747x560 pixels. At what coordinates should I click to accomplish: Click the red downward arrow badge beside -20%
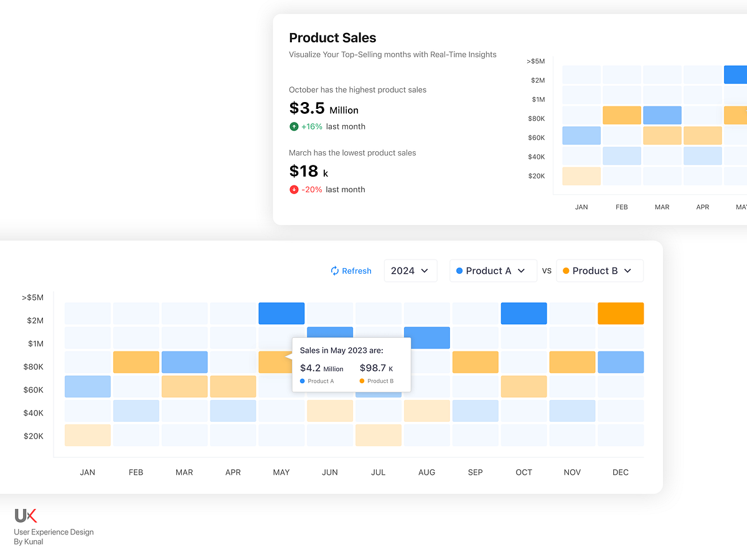[293, 189]
